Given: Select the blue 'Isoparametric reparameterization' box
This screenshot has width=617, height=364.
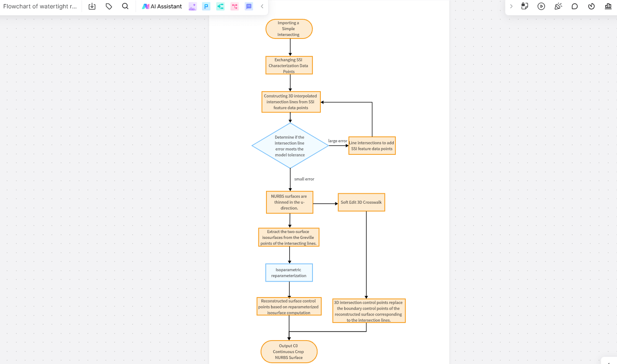Looking at the screenshot, I should 289,272.
